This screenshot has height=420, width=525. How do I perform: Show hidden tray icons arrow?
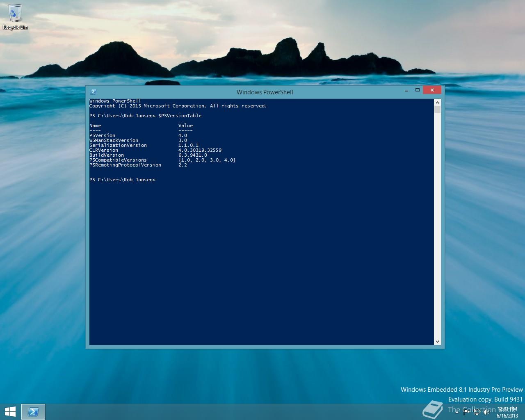[457, 412]
